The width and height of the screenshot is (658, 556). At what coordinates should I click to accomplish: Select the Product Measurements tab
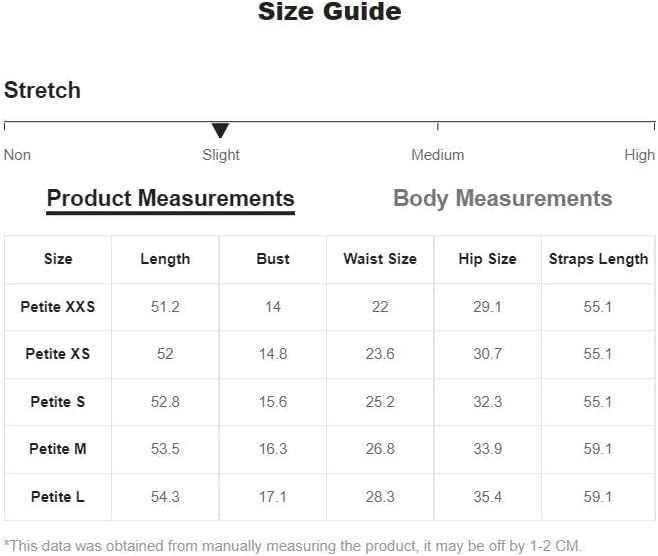(x=170, y=198)
